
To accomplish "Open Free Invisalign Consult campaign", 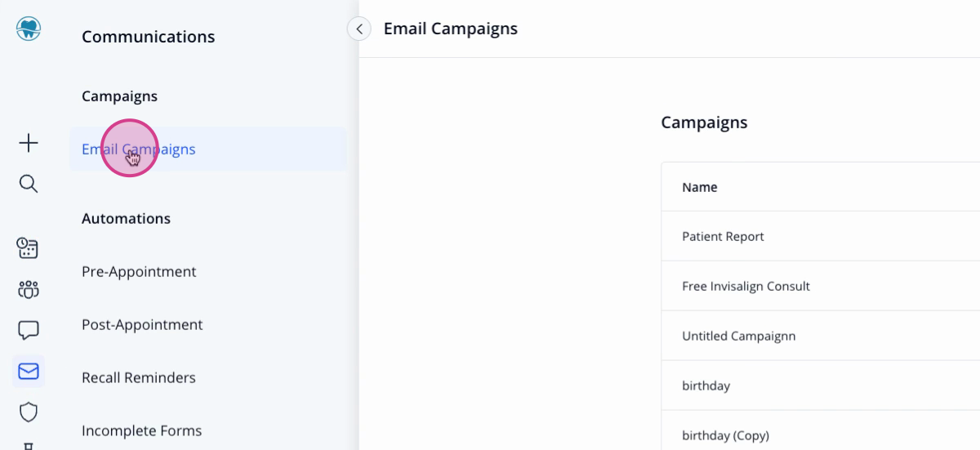I will point(821,287).
